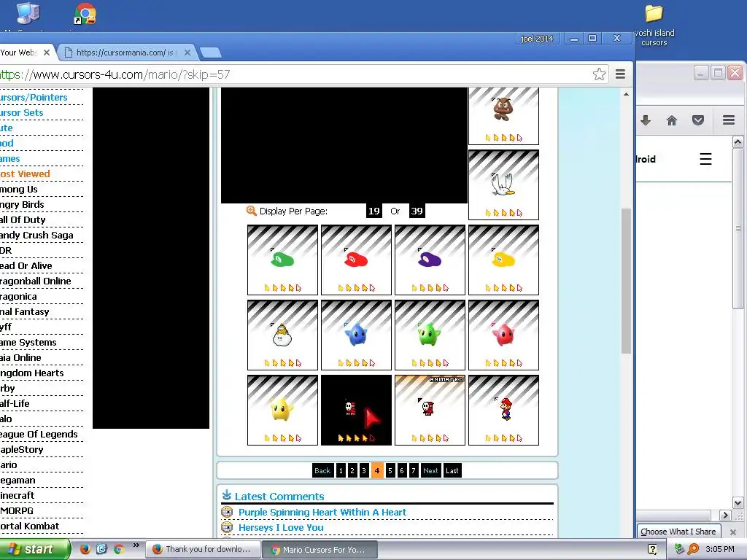Screen dimensions: 747x560
Task: Select the purple Waluigi cap cursor
Action: pos(430,260)
